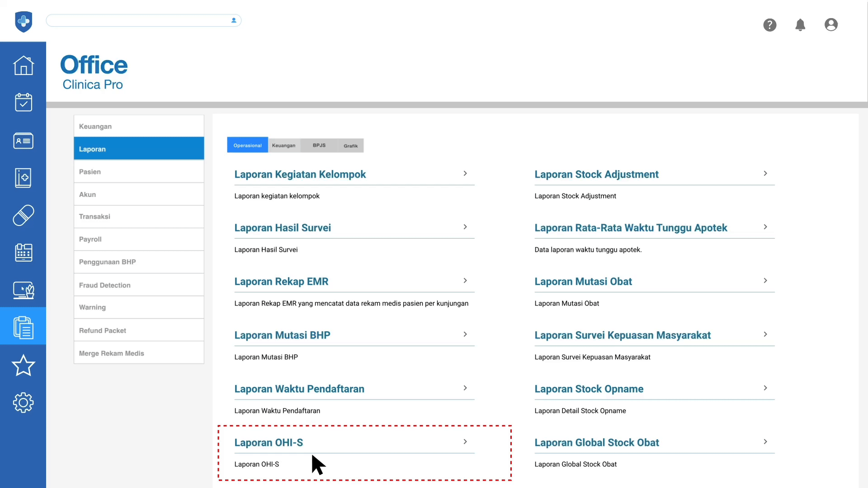
Task: Switch to the Grafik tab
Action: pos(350,145)
